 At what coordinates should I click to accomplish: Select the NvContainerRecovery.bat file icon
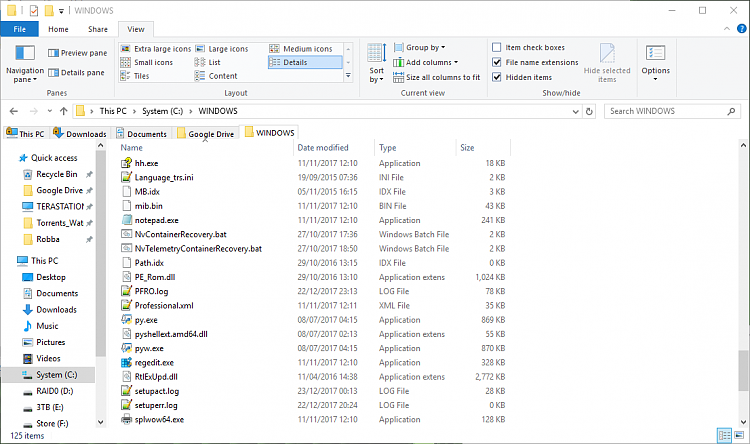[126, 234]
